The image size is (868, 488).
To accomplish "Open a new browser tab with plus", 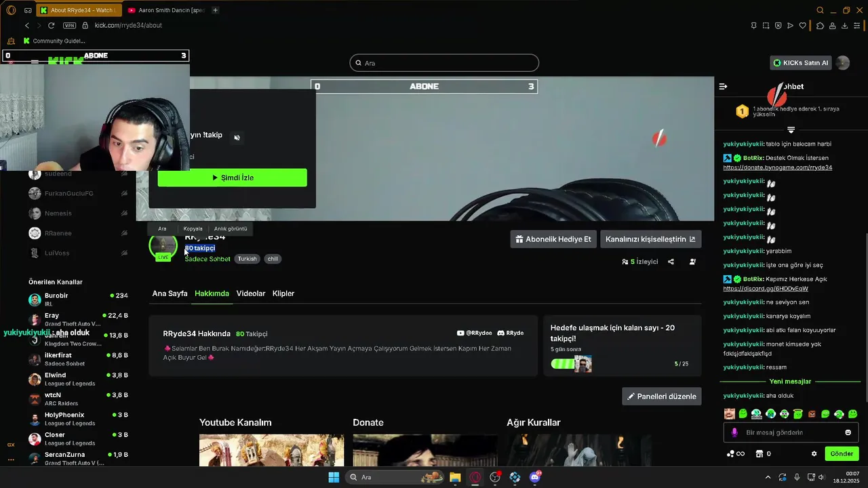I will [216, 10].
